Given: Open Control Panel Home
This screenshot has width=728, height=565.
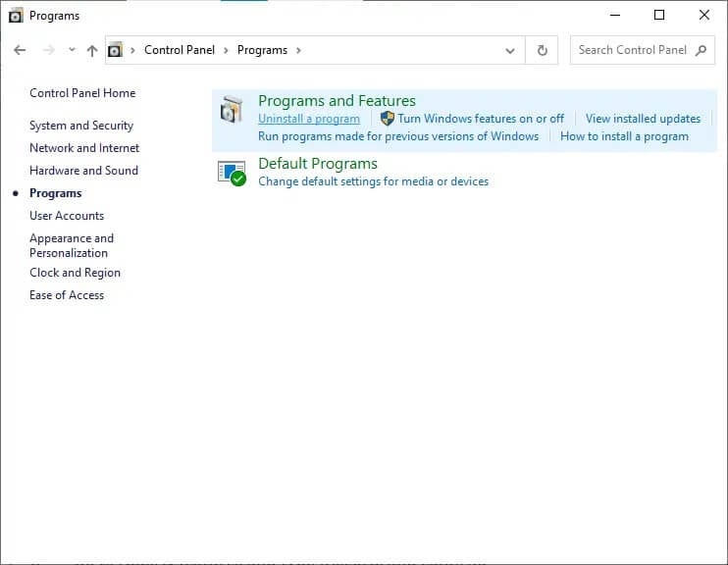Looking at the screenshot, I should tap(82, 93).
